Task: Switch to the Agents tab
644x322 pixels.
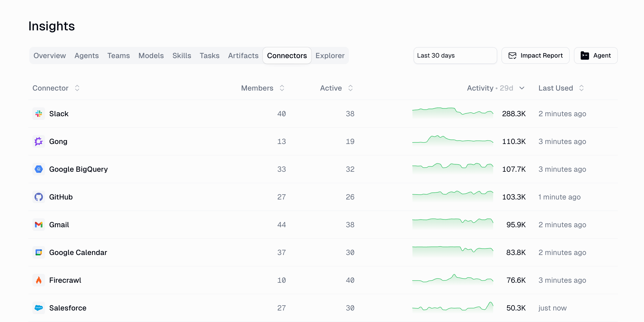Action: (87, 55)
